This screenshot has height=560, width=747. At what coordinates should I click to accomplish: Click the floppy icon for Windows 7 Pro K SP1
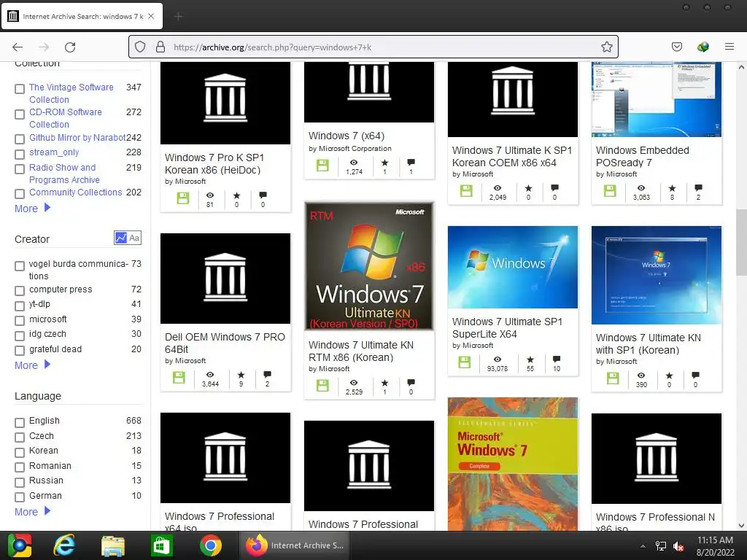[x=183, y=198]
